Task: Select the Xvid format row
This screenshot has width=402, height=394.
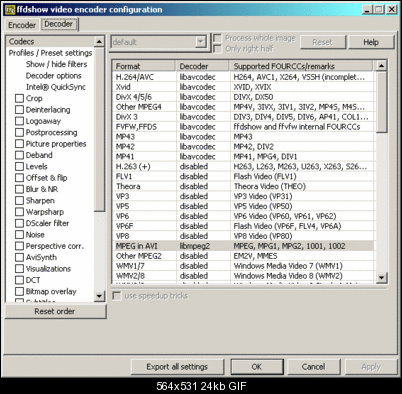Action: click(243, 87)
